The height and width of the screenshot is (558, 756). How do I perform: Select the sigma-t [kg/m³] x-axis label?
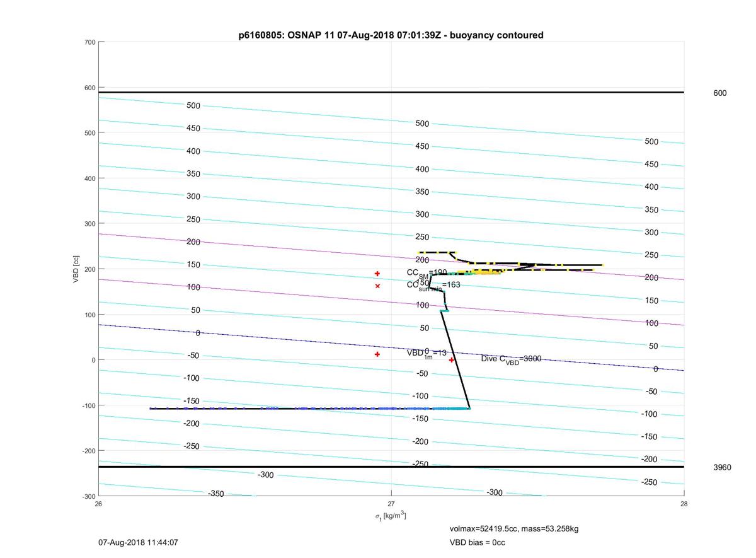[391, 516]
